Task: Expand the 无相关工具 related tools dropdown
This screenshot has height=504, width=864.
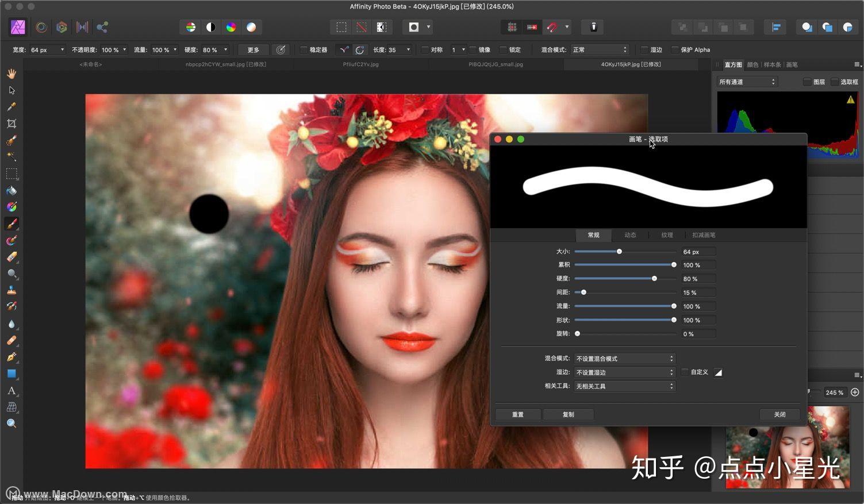Action: click(624, 386)
